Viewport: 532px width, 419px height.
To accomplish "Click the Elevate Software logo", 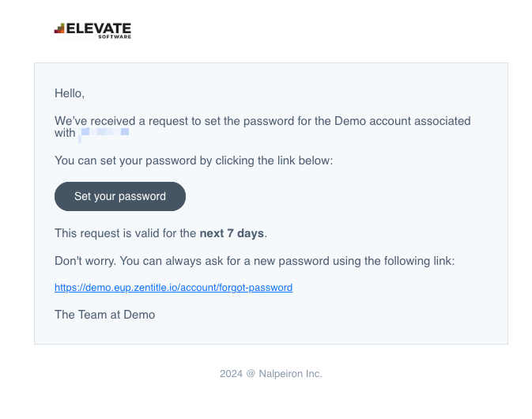I will (x=92, y=31).
